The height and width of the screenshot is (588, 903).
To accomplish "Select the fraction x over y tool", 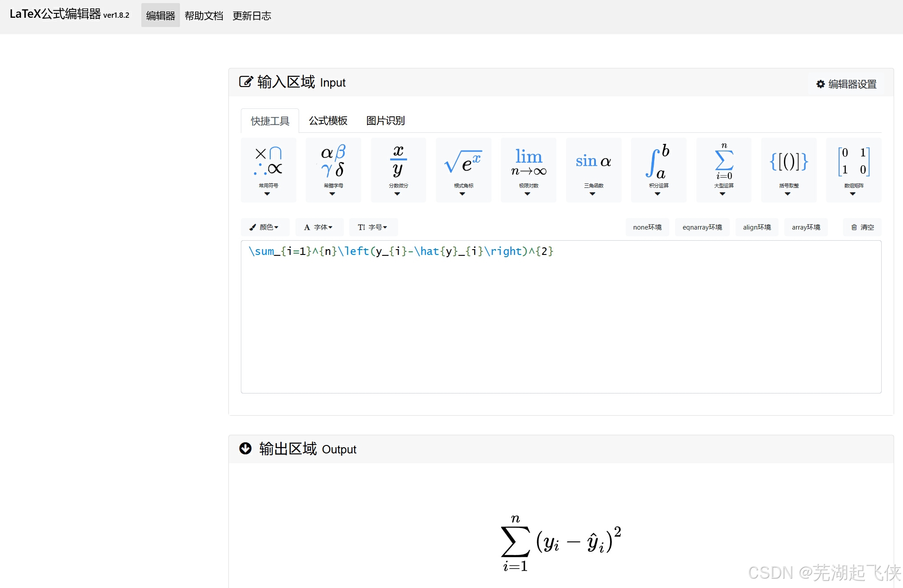I will click(398, 170).
